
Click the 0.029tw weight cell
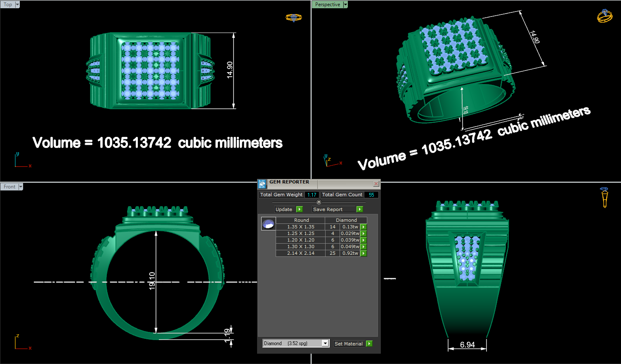[350, 233]
